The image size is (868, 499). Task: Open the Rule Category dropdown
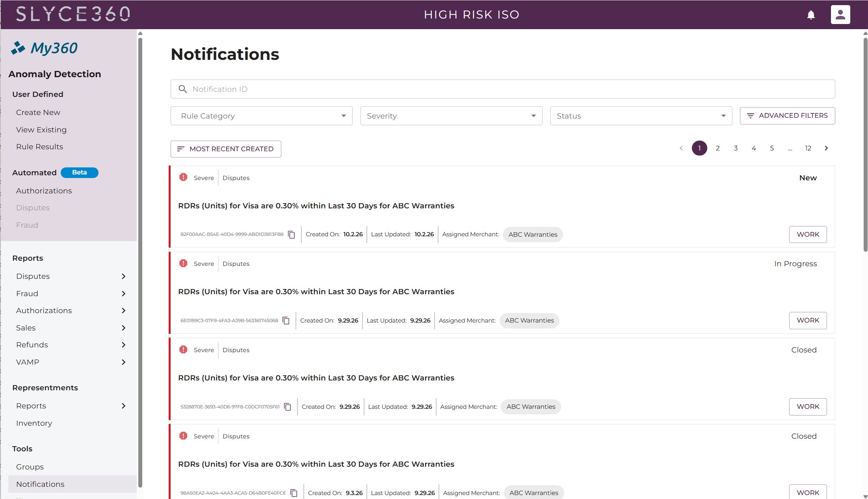point(262,116)
